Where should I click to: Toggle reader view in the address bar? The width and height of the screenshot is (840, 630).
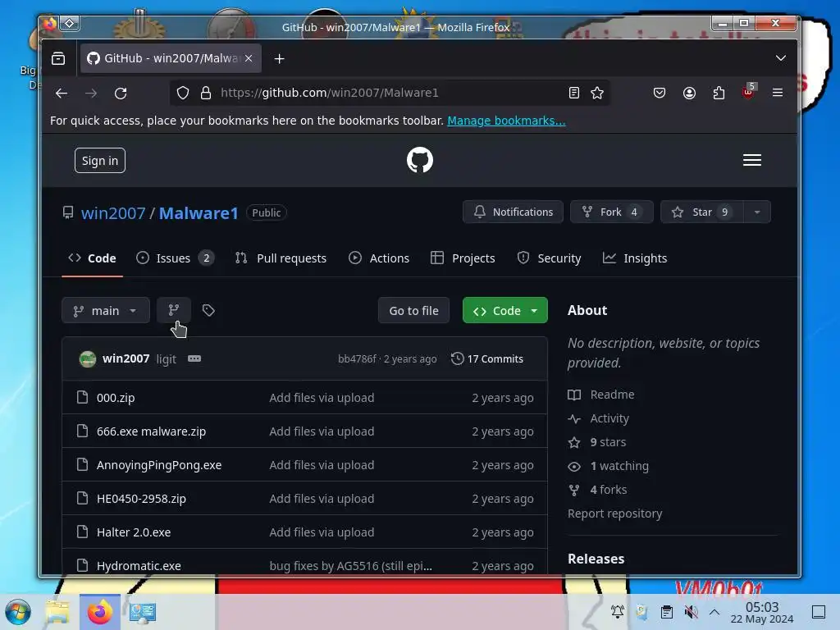point(573,93)
